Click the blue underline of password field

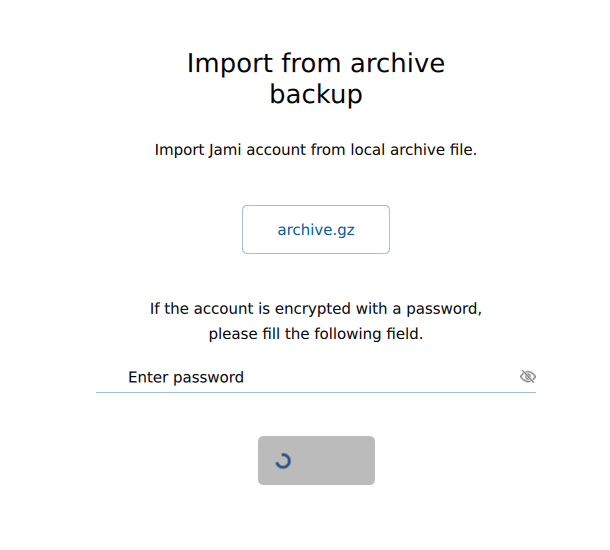click(316, 392)
